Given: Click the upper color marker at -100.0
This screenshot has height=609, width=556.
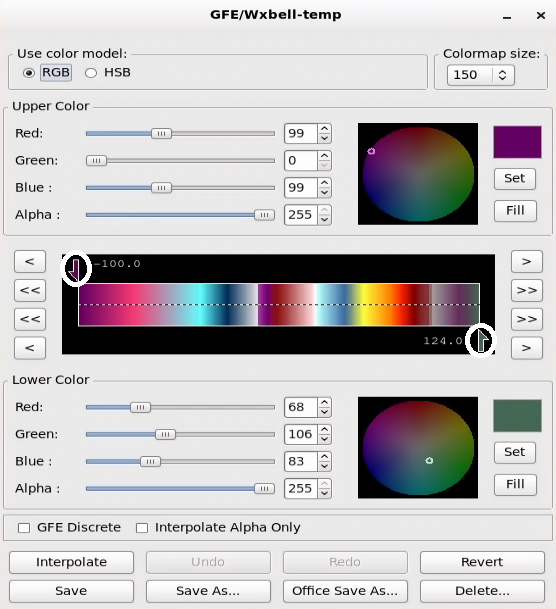Looking at the screenshot, I should pyautogui.click(x=75, y=270).
